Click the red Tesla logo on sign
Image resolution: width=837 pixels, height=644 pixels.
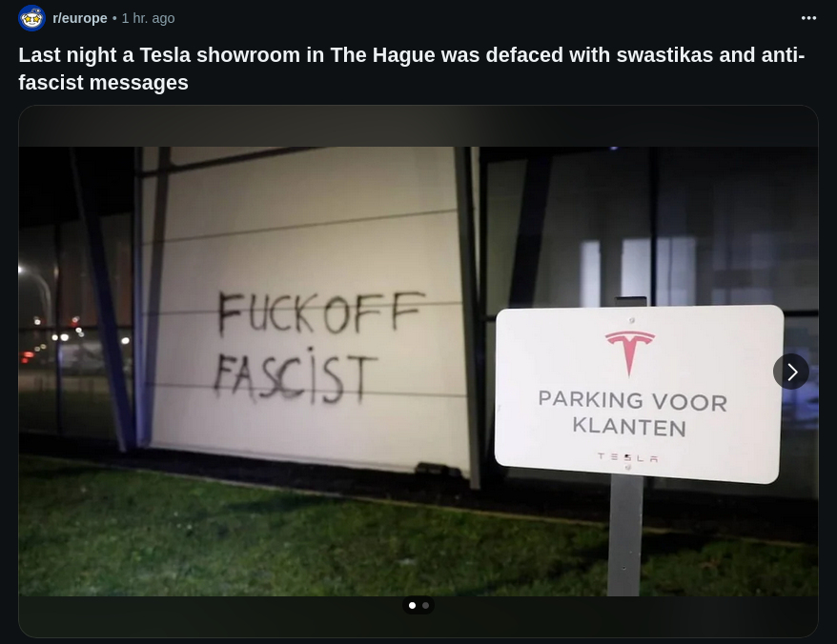[630, 352]
